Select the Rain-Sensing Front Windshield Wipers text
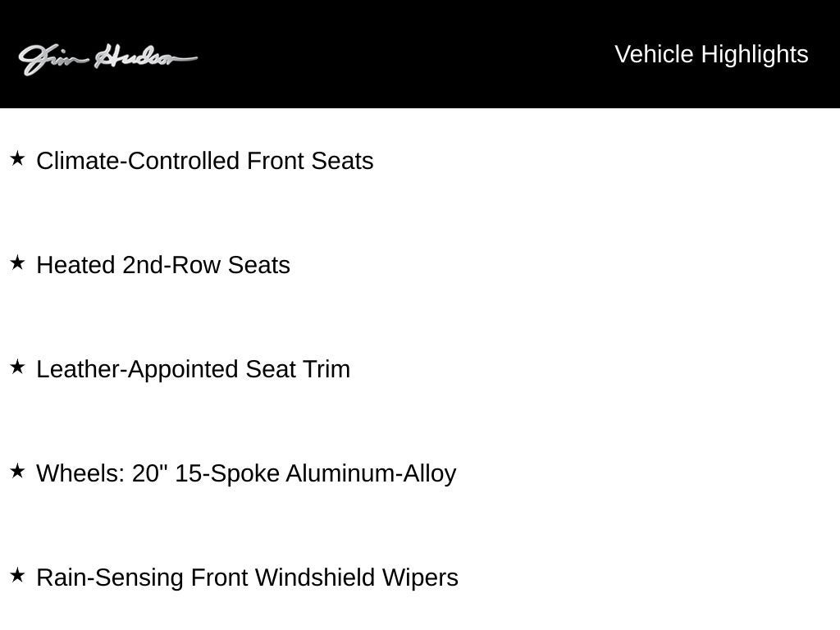Viewport: 840px width, 630px height. pyautogui.click(x=247, y=577)
